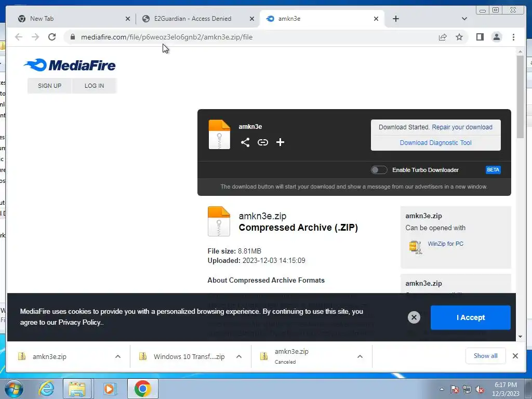Click the share icon under amkn3e
This screenshot has width=532, height=399.
click(245, 142)
